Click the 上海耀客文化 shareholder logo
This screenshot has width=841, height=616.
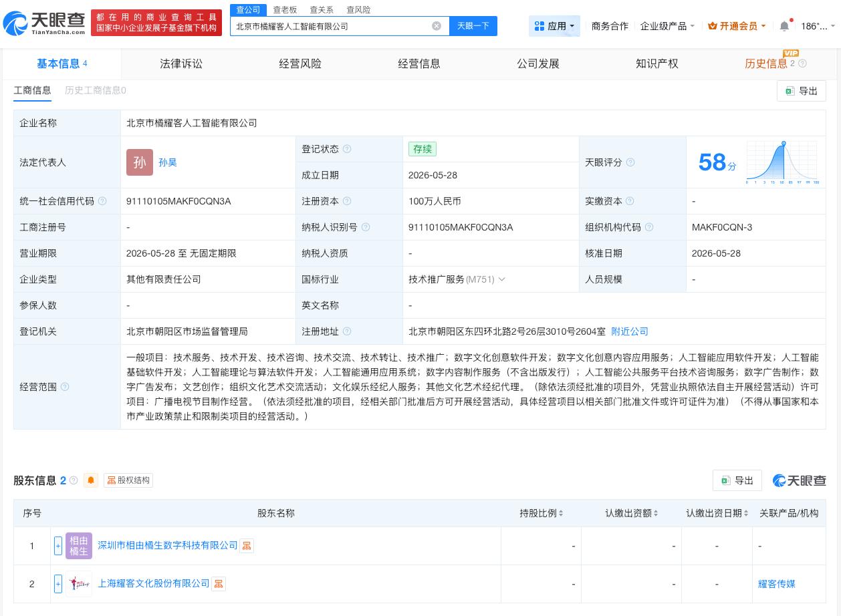79,584
